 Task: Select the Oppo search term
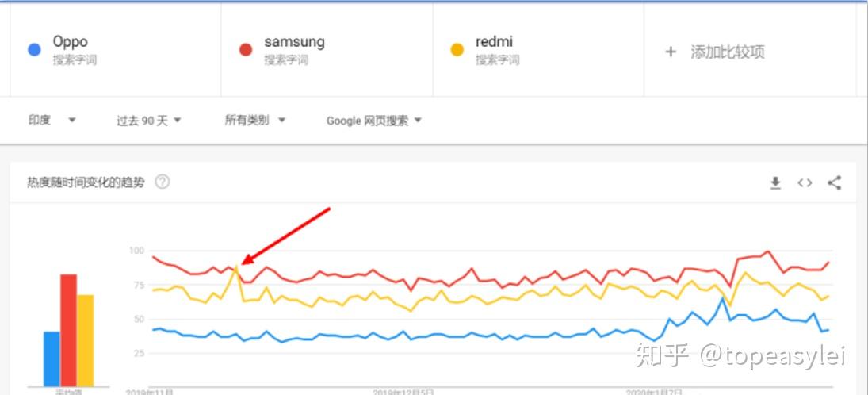tap(71, 42)
